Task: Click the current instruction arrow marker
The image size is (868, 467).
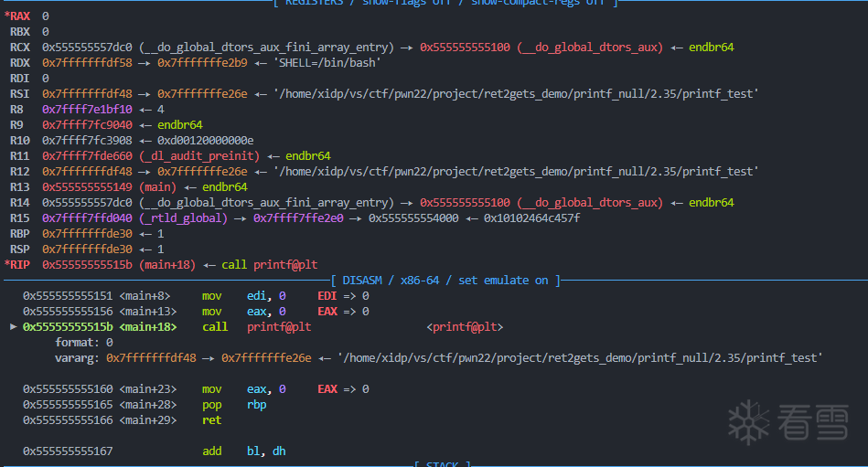Action: (x=14, y=326)
